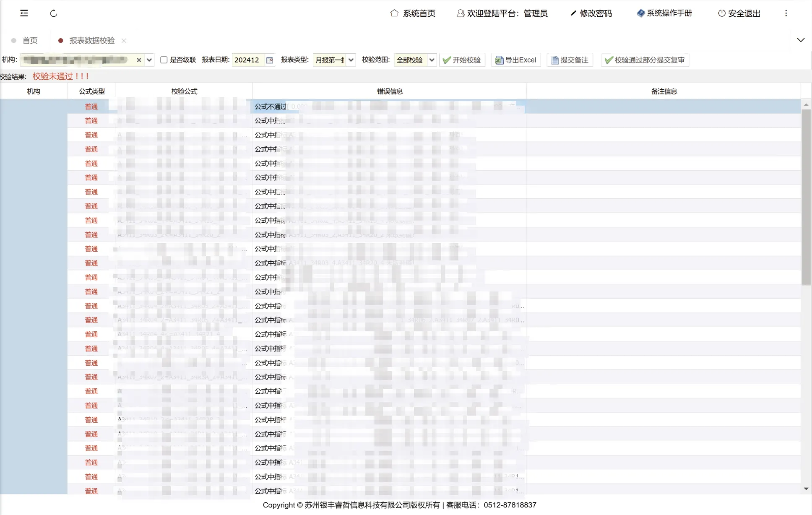The image size is (812, 515).
Task: Click 开始校验 button
Action: tap(462, 60)
